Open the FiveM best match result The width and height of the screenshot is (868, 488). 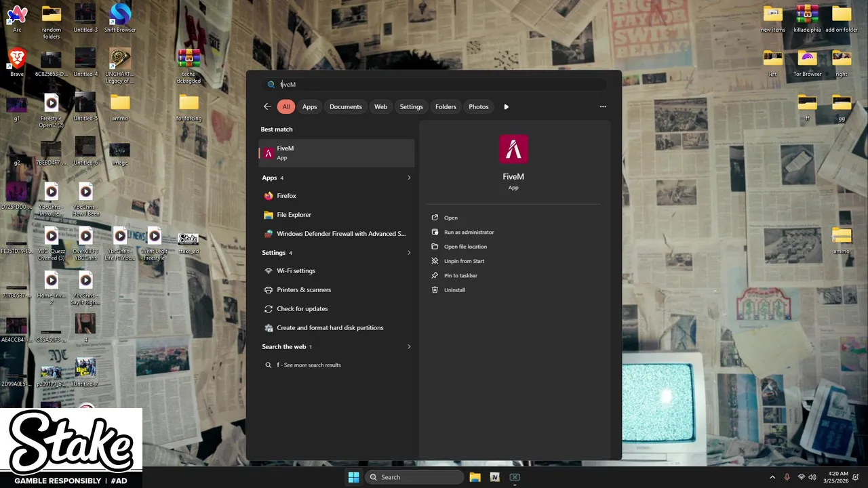(336, 153)
